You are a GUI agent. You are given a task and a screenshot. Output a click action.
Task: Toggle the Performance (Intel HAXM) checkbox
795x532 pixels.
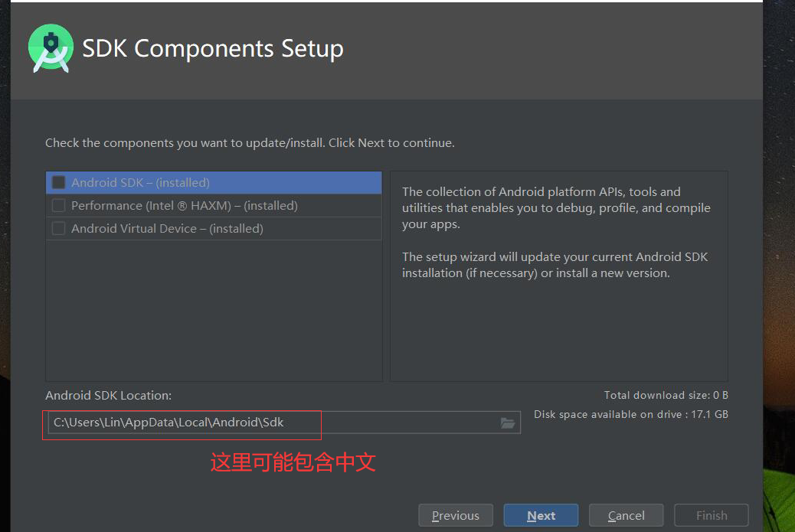tap(59, 205)
